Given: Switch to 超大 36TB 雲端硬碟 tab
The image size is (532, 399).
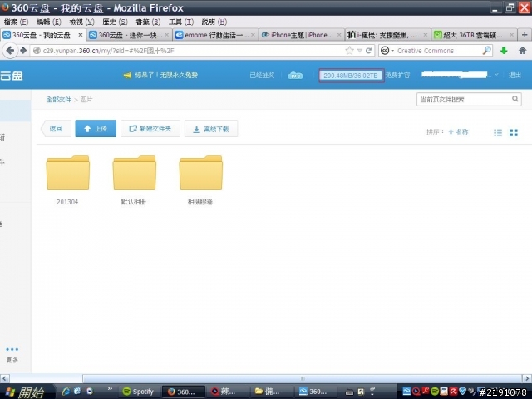Looking at the screenshot, I should (x=474, y=35).
